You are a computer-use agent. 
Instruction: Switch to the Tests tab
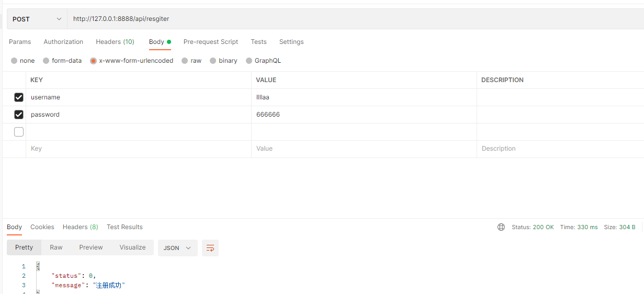tap(258, 42)
